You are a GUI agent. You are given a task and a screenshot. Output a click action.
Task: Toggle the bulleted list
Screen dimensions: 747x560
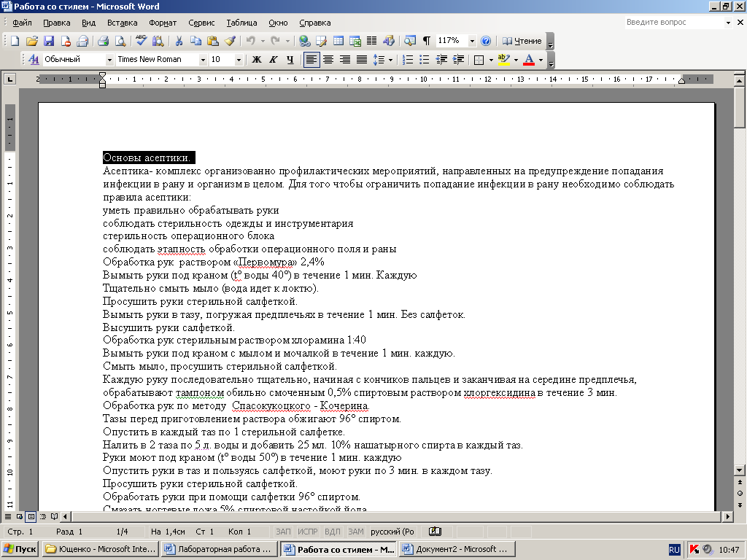click(425, 60)
